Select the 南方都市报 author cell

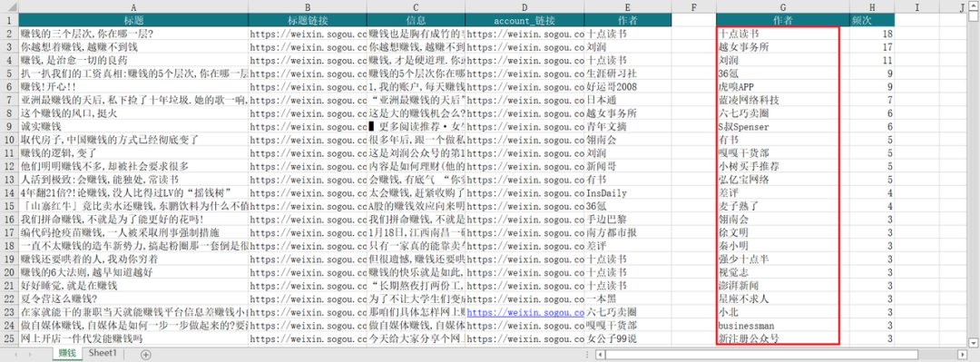click(x=628, y=232)
